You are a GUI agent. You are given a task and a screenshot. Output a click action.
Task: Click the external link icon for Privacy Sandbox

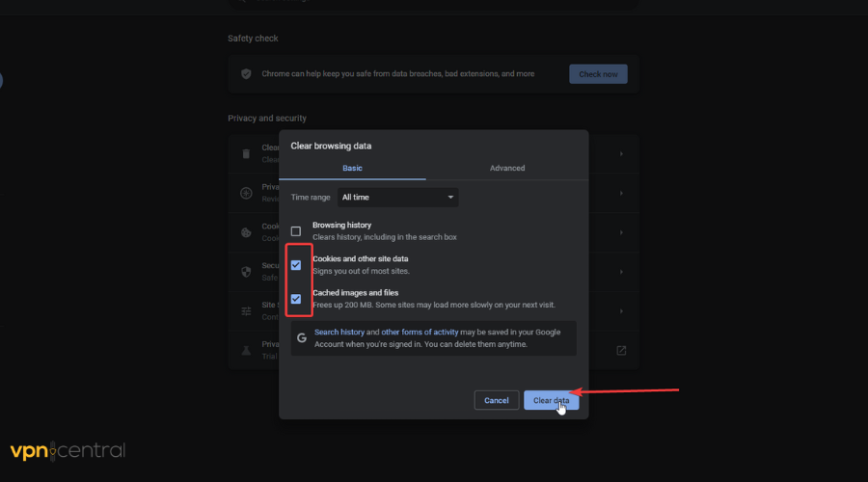pyautogui.click(x=621, y=350)
